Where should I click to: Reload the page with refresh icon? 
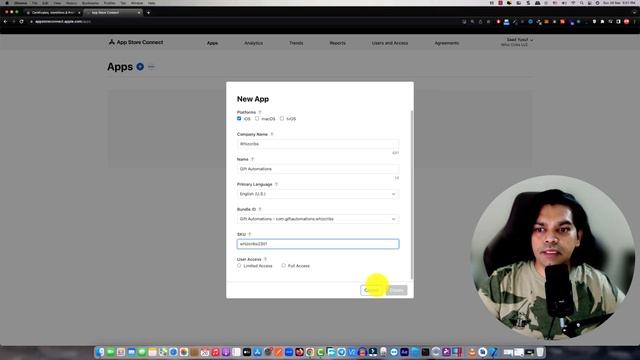22,21
